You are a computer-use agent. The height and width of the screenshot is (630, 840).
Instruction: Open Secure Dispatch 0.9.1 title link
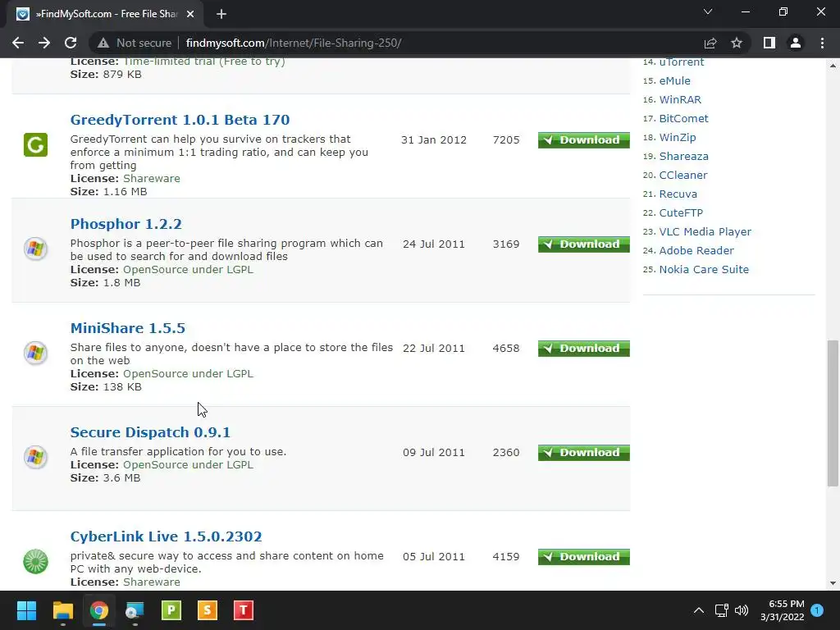[x=150, y=432]
